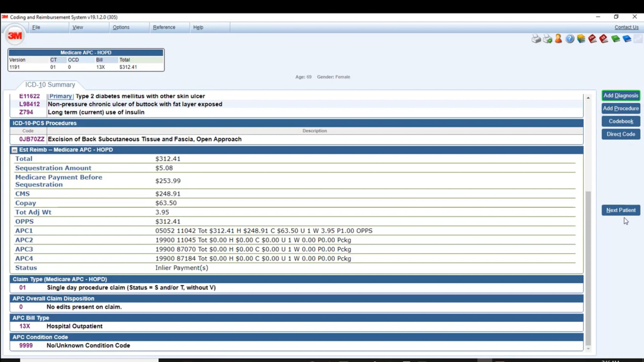The image size is (644, 362).
Task: Click the printer icon in the toolbar
Action: [x=536, y=39]
